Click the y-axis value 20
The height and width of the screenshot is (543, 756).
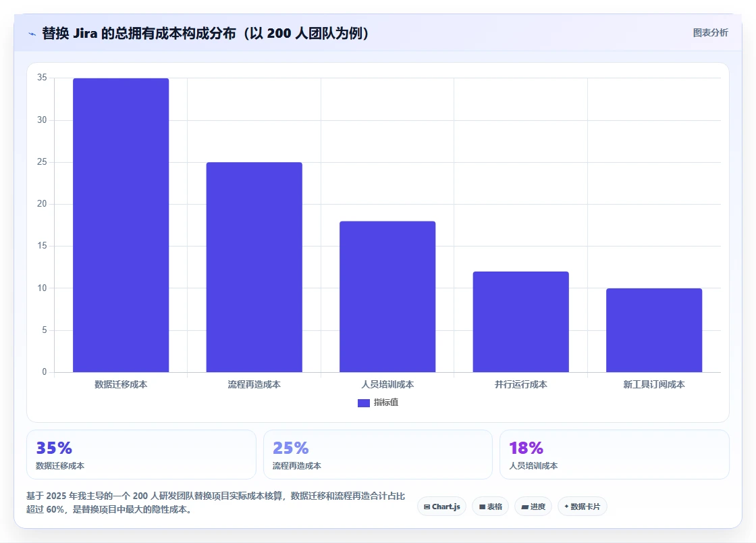pos(42,204)
